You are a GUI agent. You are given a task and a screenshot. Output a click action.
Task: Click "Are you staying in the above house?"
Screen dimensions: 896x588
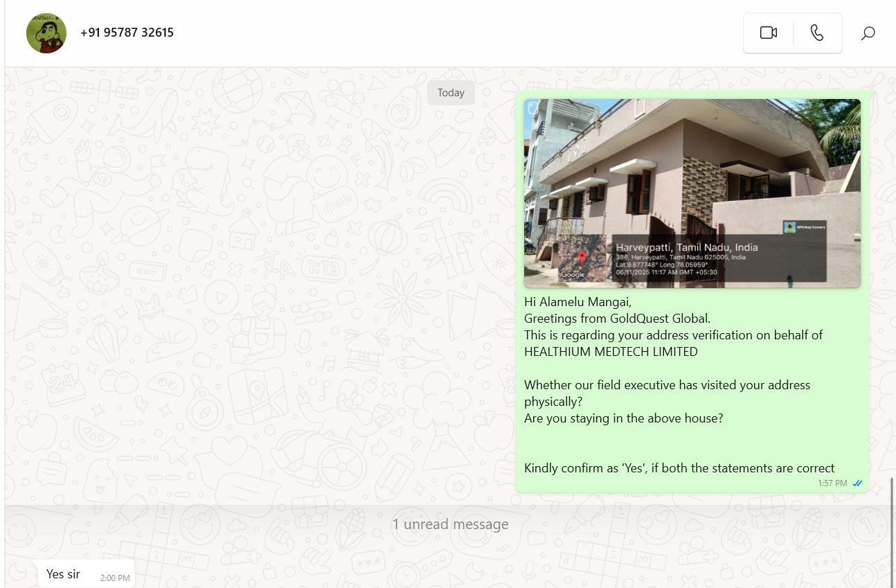[623, 418]
